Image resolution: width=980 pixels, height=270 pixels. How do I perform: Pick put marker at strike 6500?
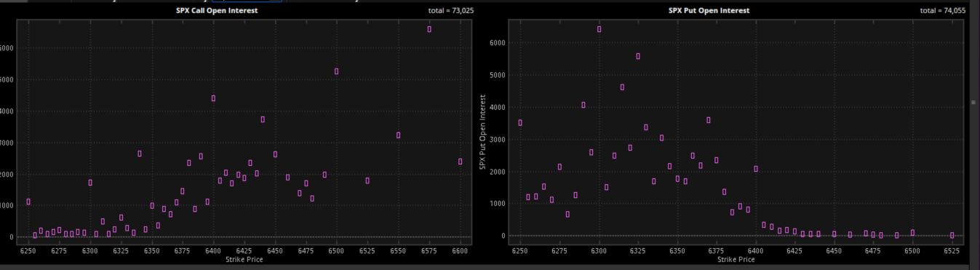(912, 233)
